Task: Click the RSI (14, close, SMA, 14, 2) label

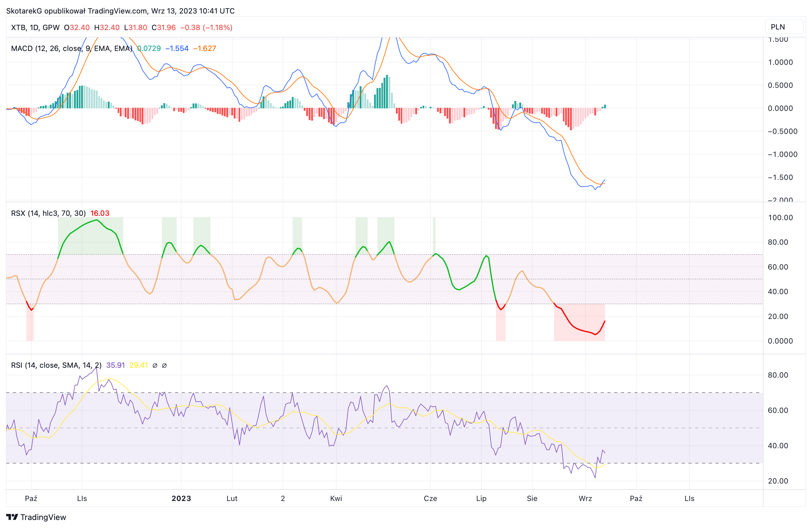Action: (56, 365)
